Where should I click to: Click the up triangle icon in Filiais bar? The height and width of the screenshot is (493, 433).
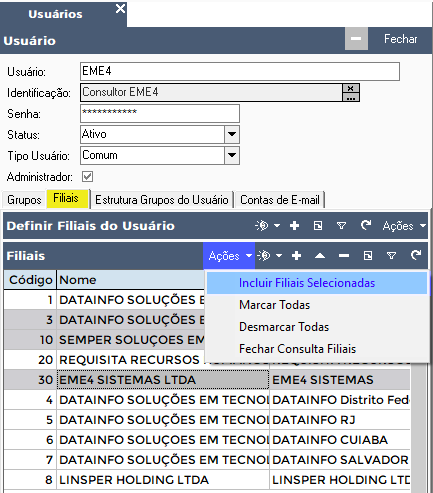point(320,256)
